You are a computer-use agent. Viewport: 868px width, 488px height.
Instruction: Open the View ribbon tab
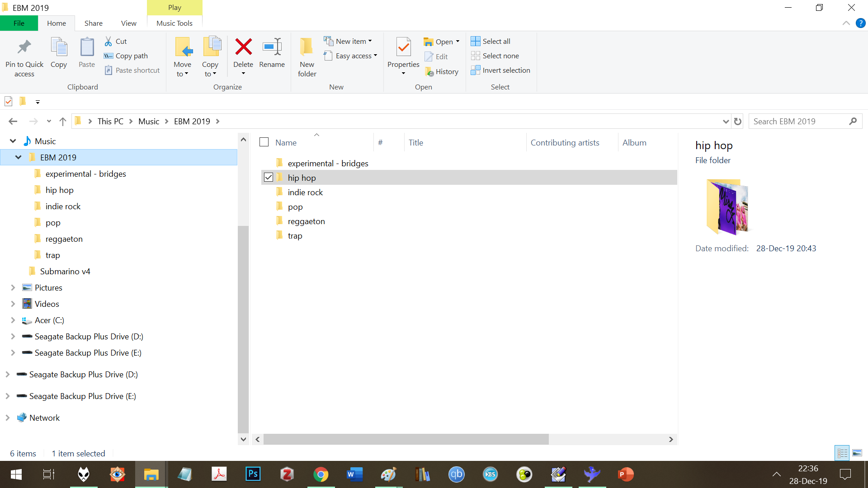point(128,23)
